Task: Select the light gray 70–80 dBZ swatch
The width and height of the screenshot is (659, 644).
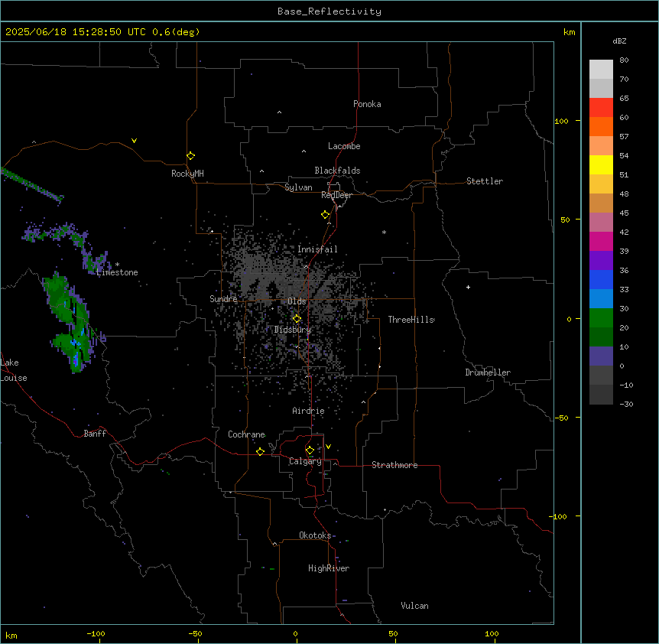Action: tap(601, 70)
